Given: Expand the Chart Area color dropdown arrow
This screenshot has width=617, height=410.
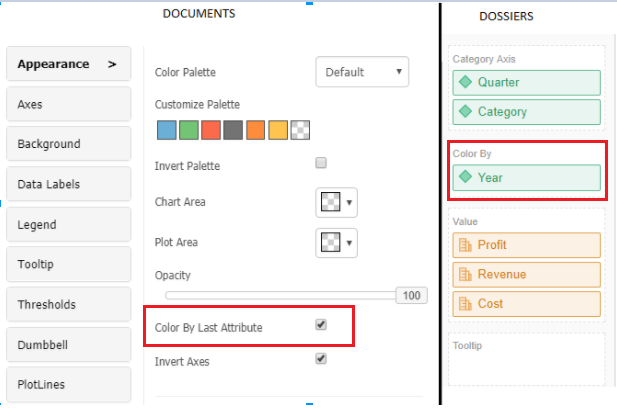Looking at the screenshot, I should (350, 203).
